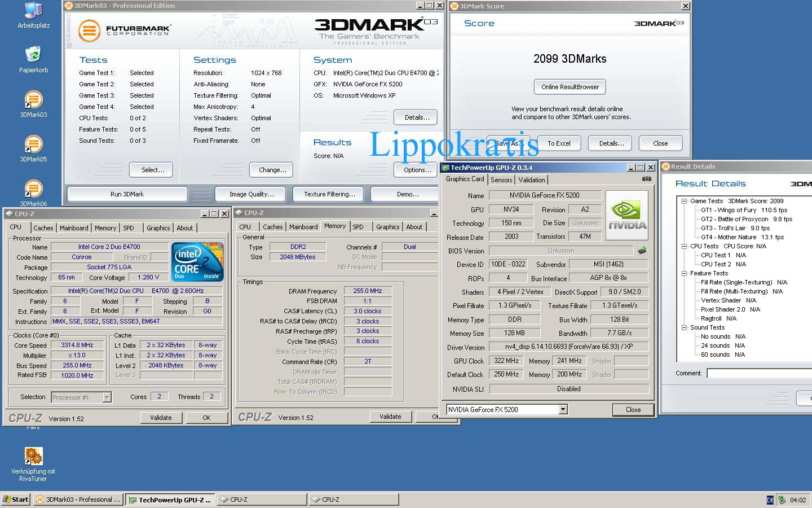Click the GPU Clock 322 MHz field
The height and width of the screenshot is (508, 812).
pyautogui.click(x=506, y=361)
